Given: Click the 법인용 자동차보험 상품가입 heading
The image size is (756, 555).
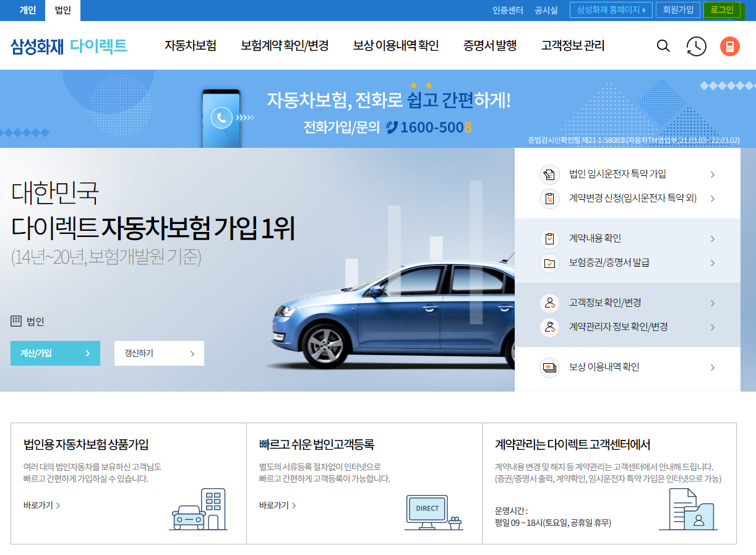Looking at the screenshot, I should (x=86, y=445).
